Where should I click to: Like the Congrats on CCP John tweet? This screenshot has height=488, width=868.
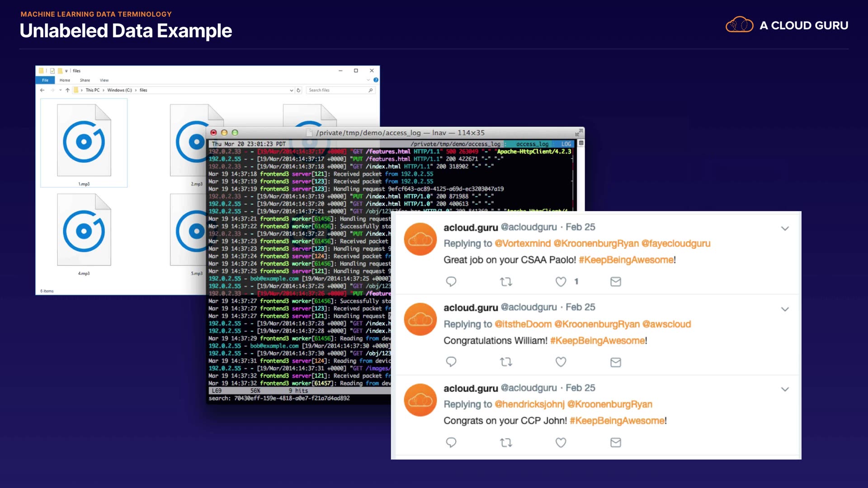[x=561, y=442]
